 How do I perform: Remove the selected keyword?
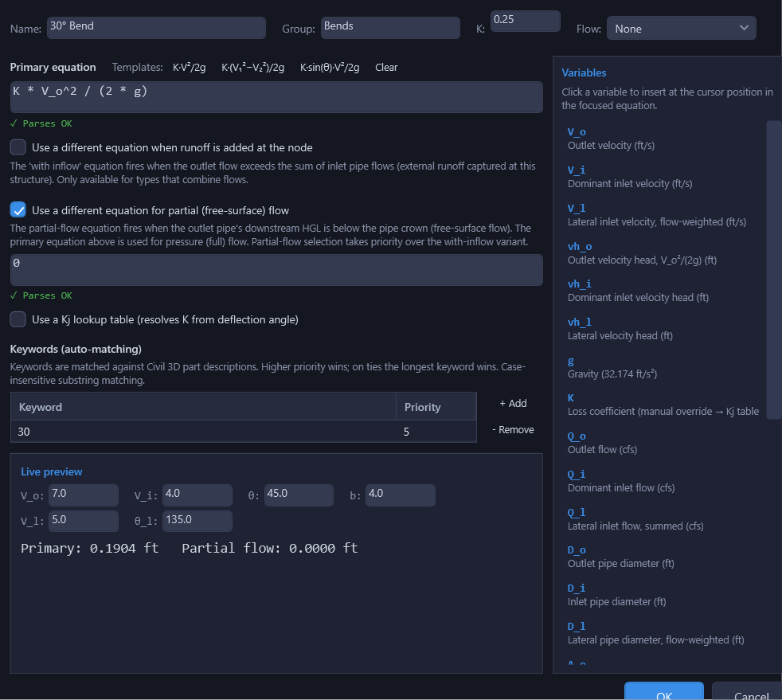point(513,430)
